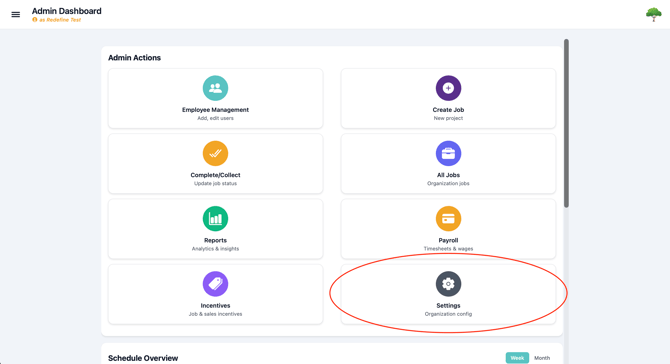The image size is (670, 364).
Task: Click the Settings gear icon
Action: pos(448,284)
